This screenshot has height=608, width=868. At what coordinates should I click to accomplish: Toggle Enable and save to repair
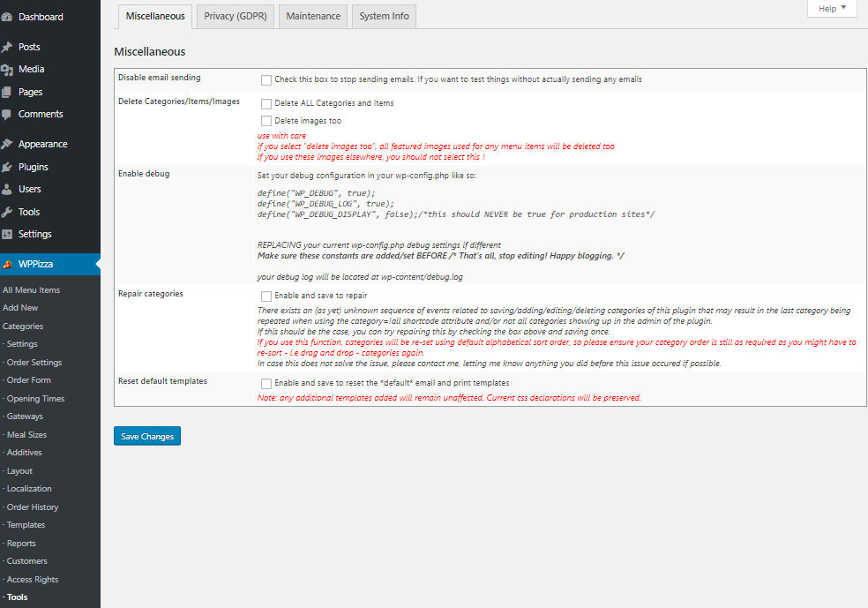[266, 296]
